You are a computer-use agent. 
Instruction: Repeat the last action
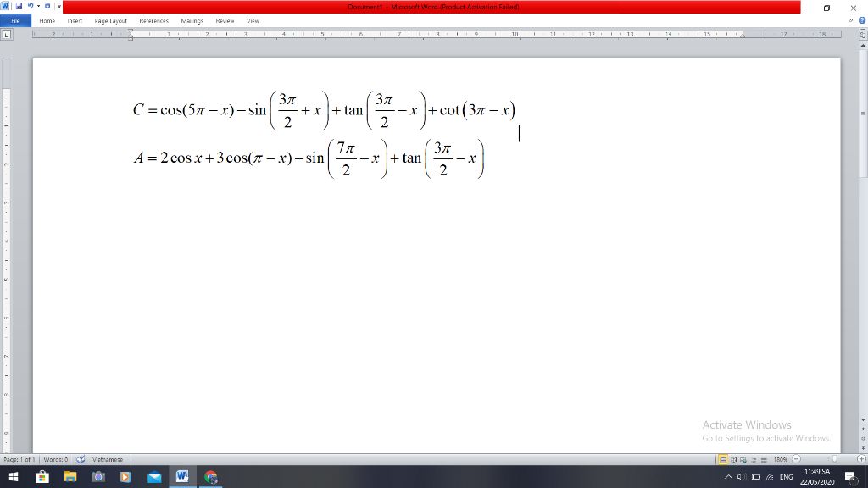click(47, 6)
